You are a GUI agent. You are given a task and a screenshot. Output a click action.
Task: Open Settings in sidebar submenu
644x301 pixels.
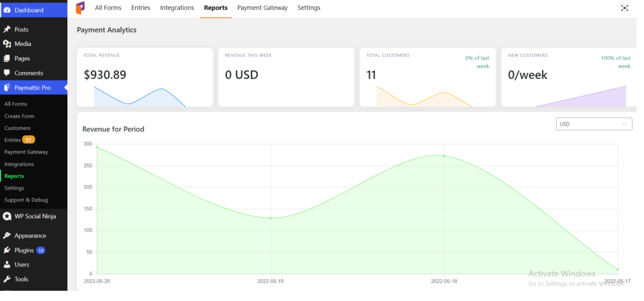point(14,188)
